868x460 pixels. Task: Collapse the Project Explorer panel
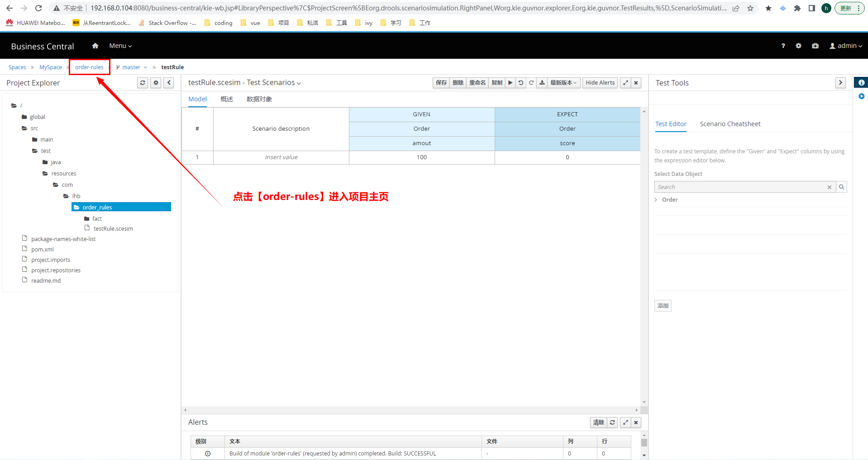click(x=169, y=83)
